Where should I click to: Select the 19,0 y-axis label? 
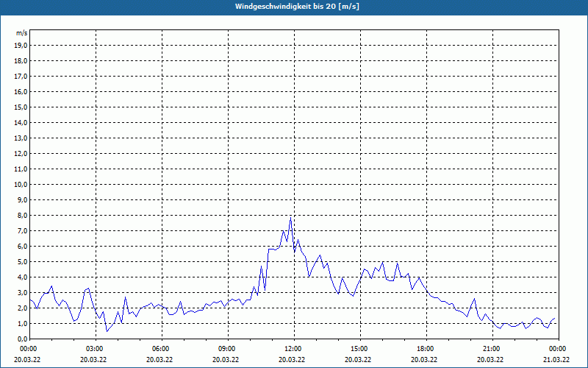coord(21,45)
